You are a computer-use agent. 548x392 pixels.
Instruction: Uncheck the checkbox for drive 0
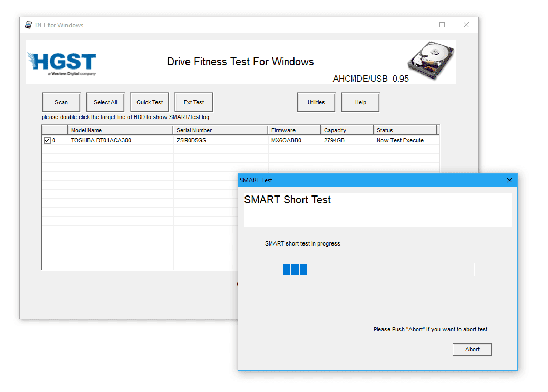pos(47,141)
